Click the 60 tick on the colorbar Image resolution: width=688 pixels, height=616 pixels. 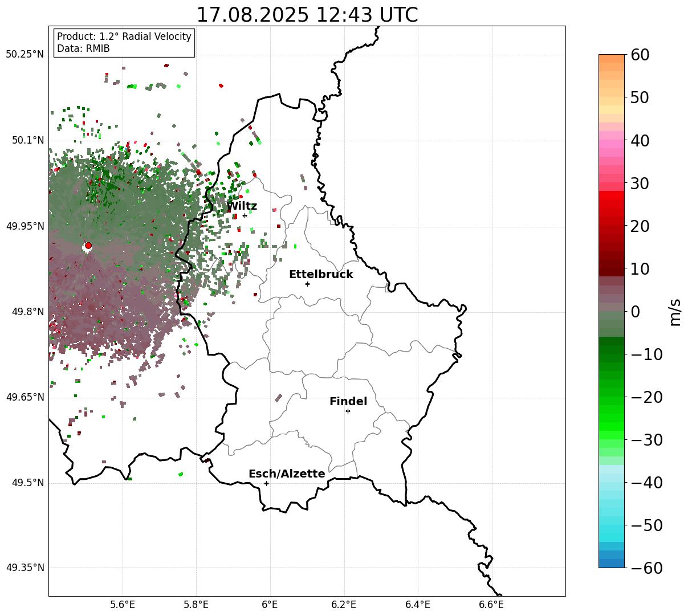point(640,55)
